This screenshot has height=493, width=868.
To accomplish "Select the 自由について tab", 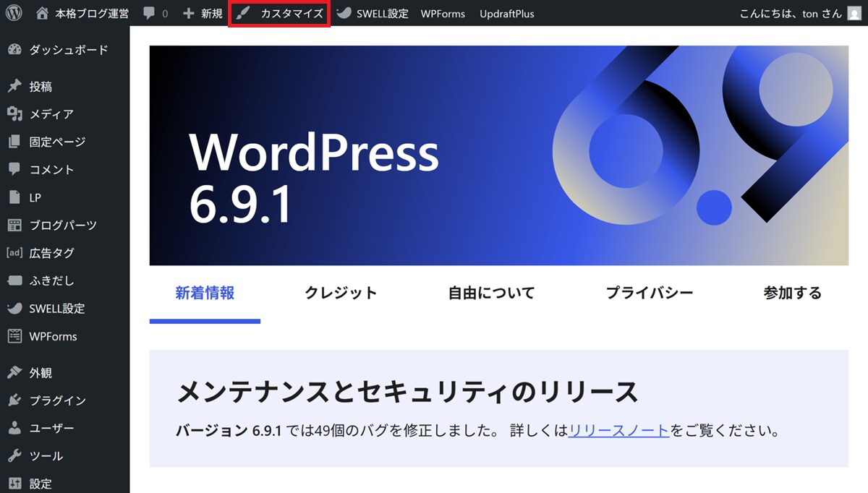I will (x=491, y=293).
